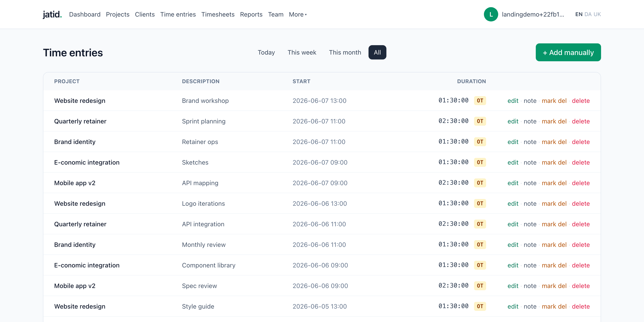Switch language to UK
Screen dimensions: 644x322
point(597,14)
